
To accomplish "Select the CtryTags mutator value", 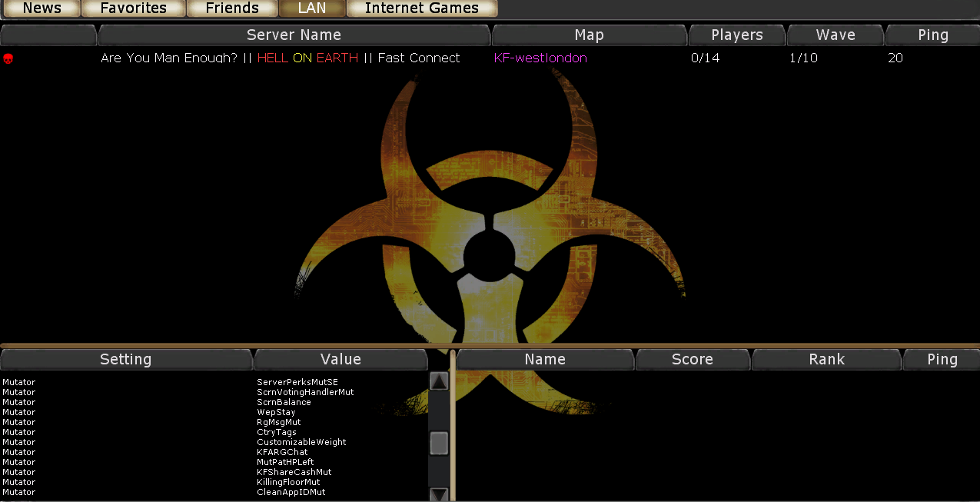I will 277,432.
